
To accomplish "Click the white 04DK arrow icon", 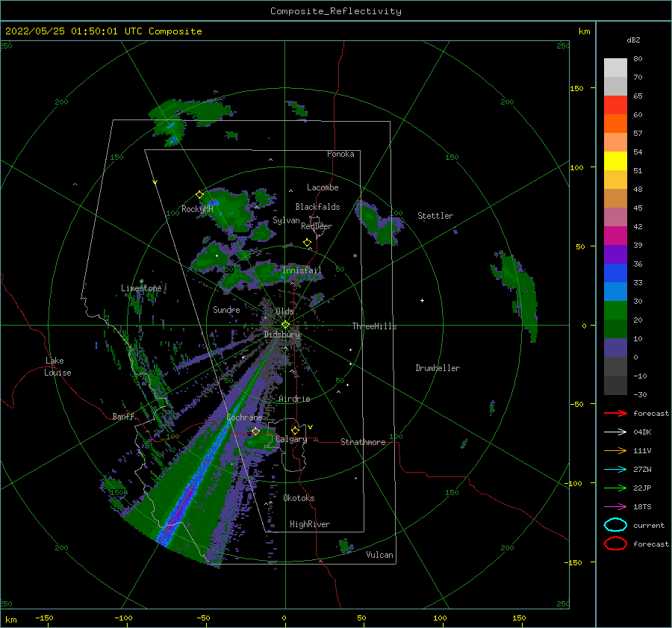I will point(615,432).
